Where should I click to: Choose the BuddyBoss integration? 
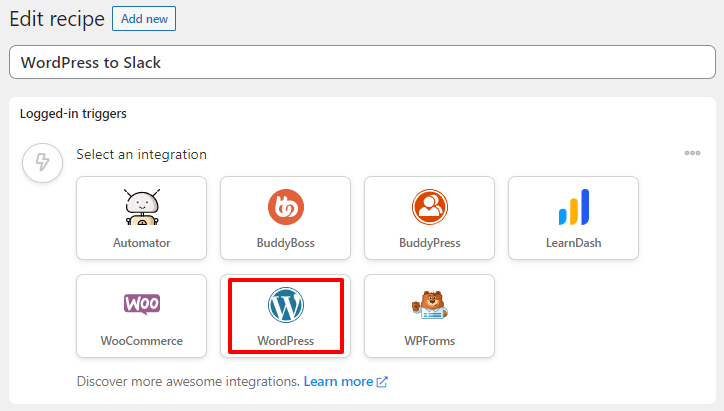(285, 218)
